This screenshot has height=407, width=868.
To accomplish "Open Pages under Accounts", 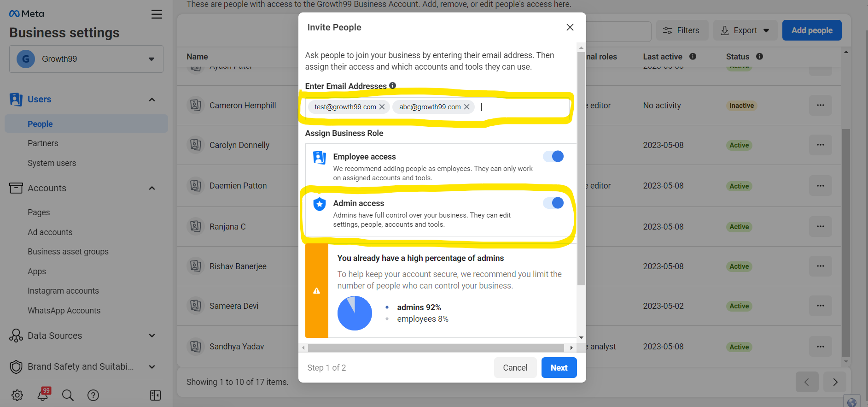I will click(x=39, y=212).
